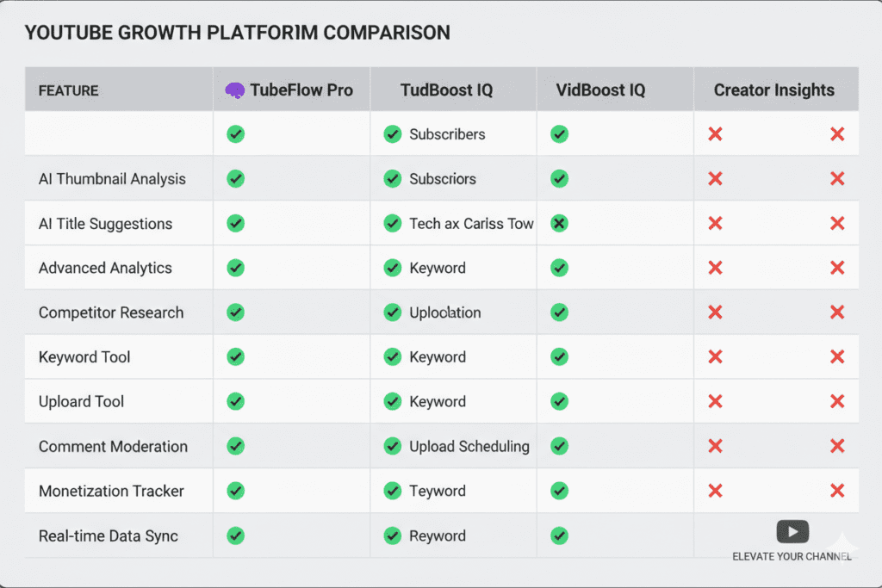Screen dimensions: 882x588
Task: Click the Competitor Research feature label
Action: 111,313
